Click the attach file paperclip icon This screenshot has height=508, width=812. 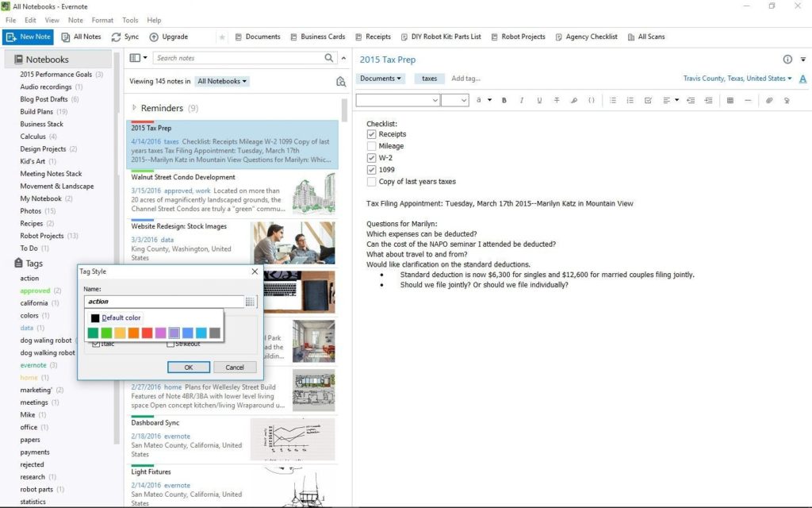click(x=768, y=100)
